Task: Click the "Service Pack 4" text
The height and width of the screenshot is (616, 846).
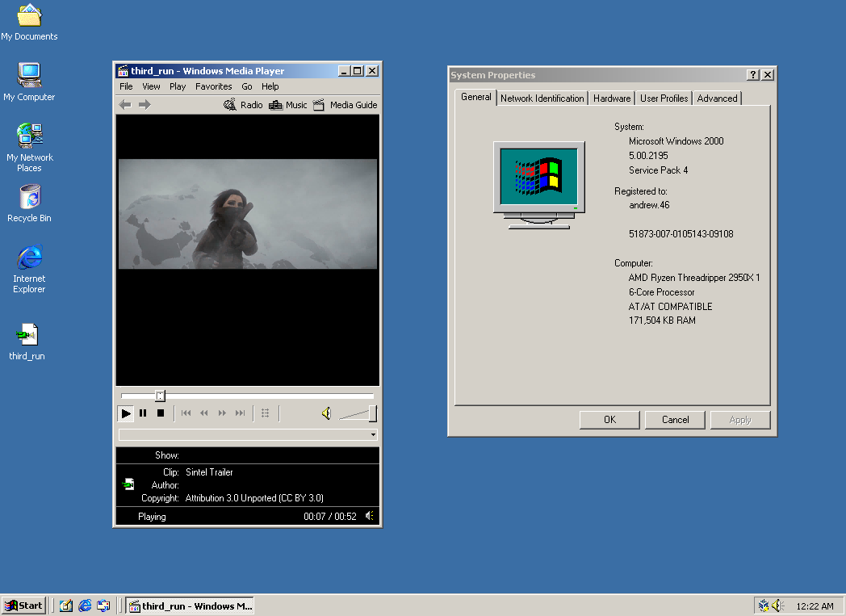Action: pyautogui.click(x=658, y=170)
